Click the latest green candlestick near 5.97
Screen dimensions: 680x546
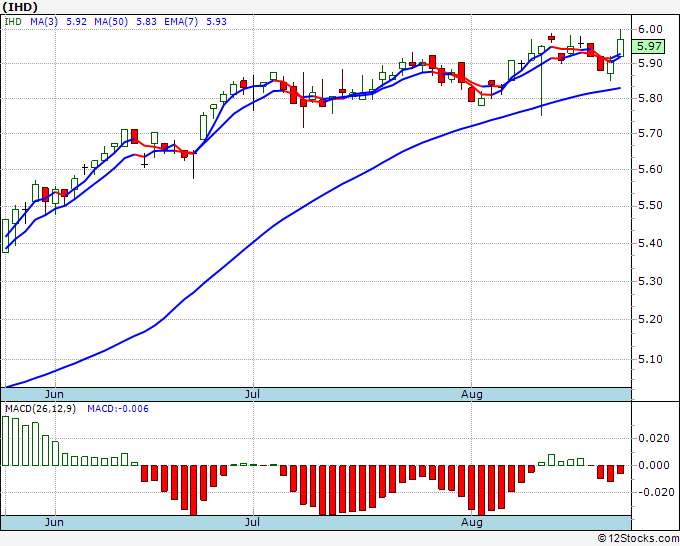[621, 47]
